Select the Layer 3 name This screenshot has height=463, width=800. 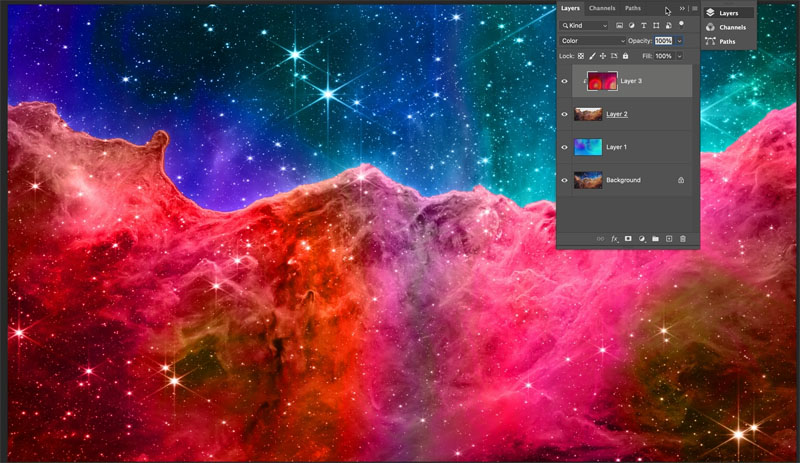(631, 81)
